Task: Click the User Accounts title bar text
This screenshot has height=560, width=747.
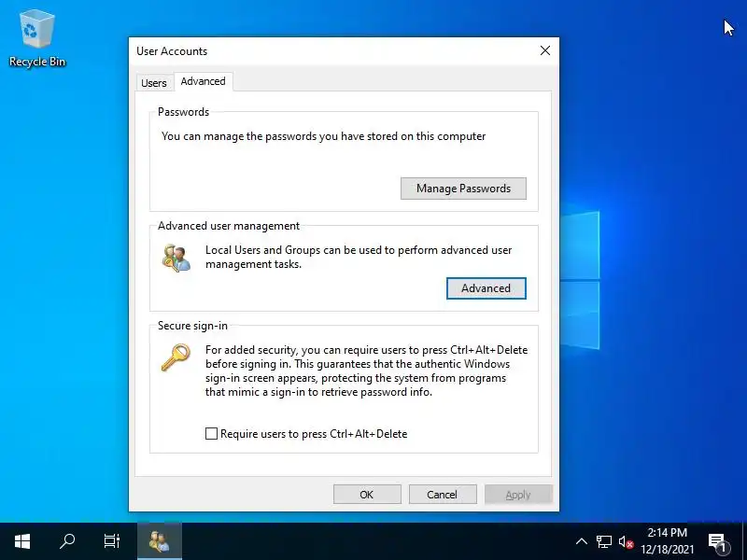Action: pyautogui.click(x=172, y=51)
